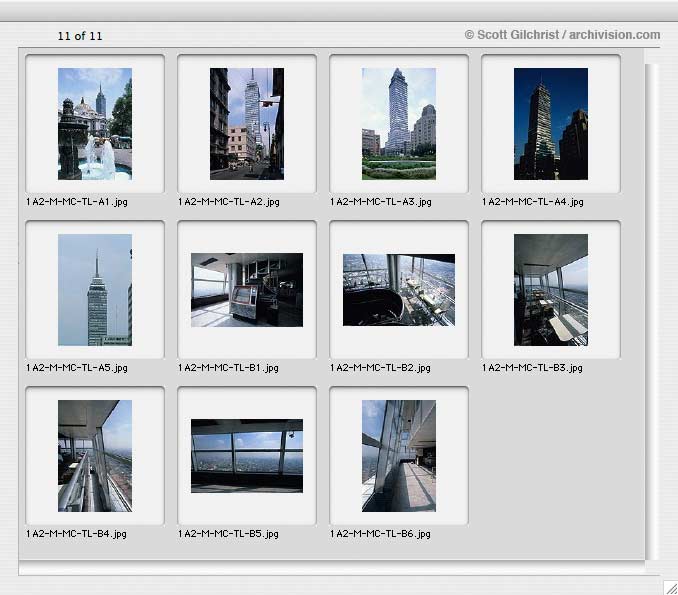Click the label 1A2-M-MC-TL-B5.jpg
Screen dimensions: 678x595
point(228,534)
